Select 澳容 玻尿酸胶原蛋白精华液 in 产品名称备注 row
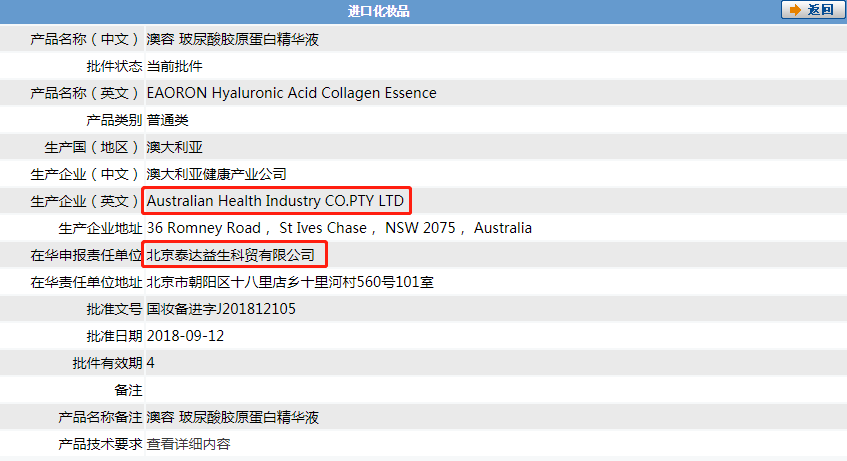 pos(233,417)
